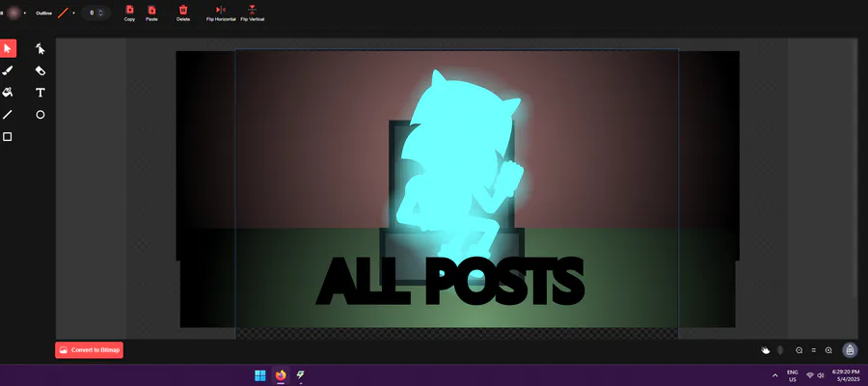Open the outline color swatch
Screen dimensions: 868x386
pyautogui.click(x=63, y=13)
